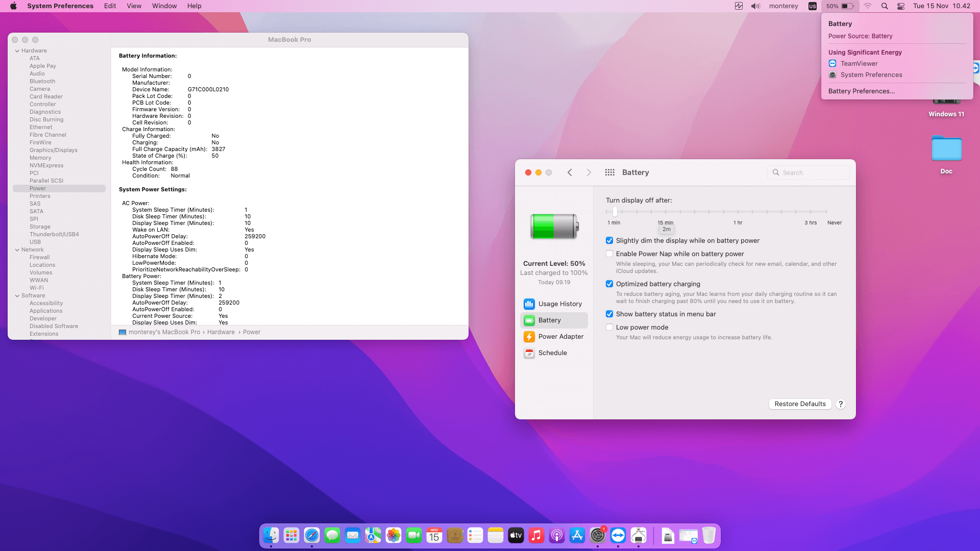Collapse the Software section in the sidebar

17,296
